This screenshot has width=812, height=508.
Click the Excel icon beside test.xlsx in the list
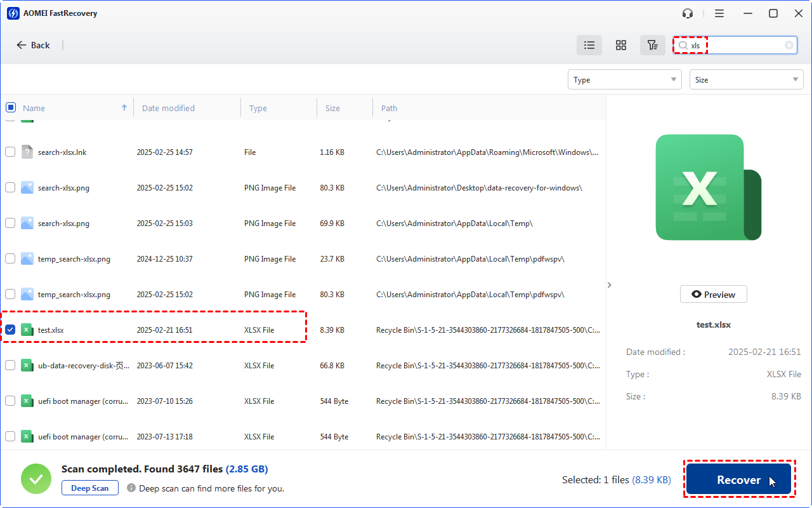point(27,330)
